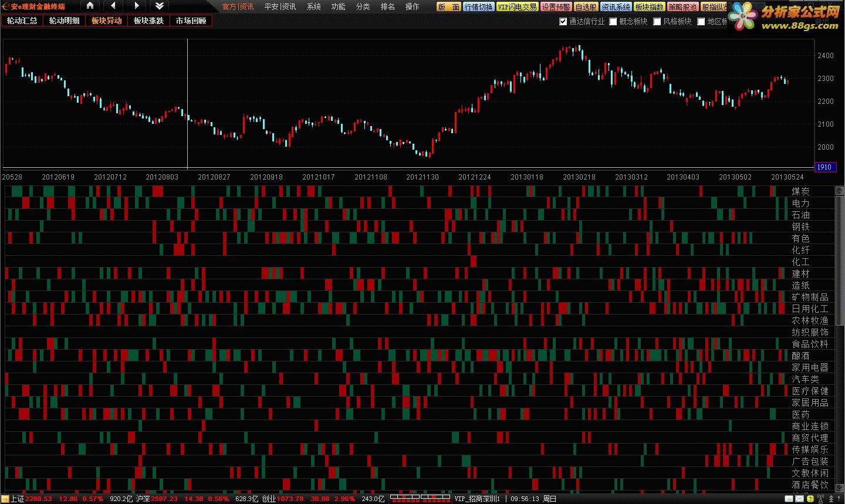Select the 电力 sector row label

(800, 203)
